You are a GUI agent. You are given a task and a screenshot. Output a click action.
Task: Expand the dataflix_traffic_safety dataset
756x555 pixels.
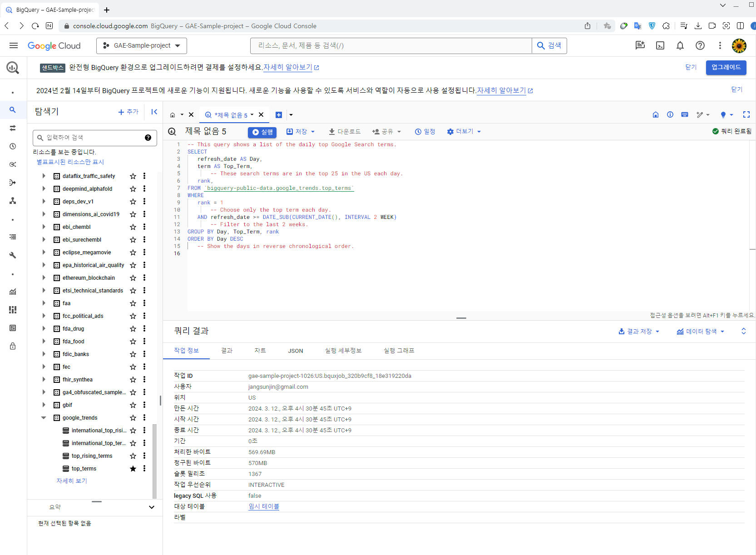44,176
